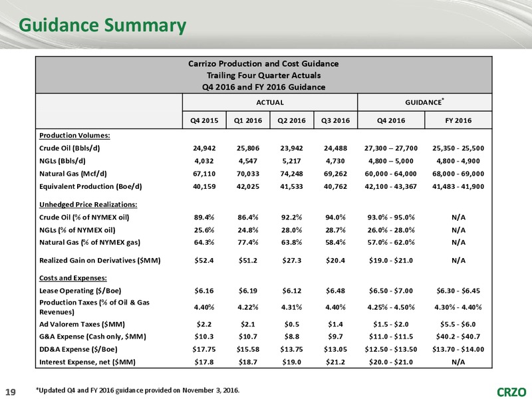This screenshot has height=399, width=532.
Task: Click 'DD&A Expense ($/Boe)' row label
Action: point(78,349)
